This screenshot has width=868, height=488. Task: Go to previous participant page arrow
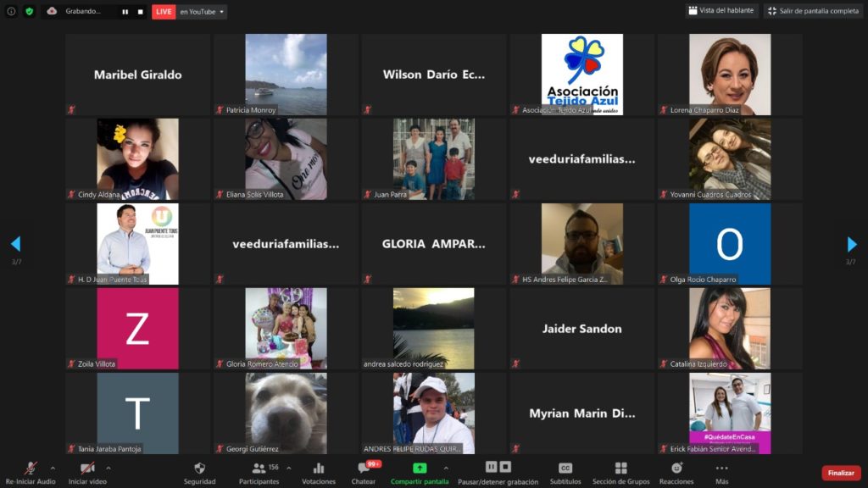coord(15,243)
